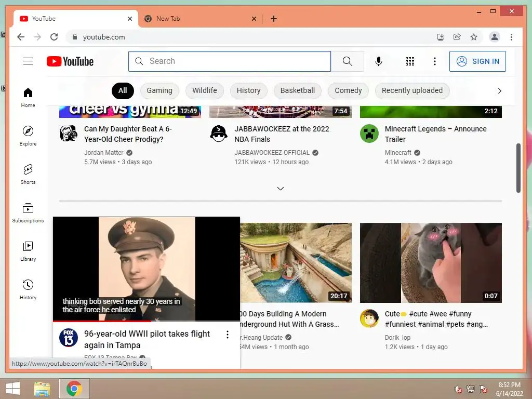Open History in the sidebar

pyautogui.click(x=28, y=289)
